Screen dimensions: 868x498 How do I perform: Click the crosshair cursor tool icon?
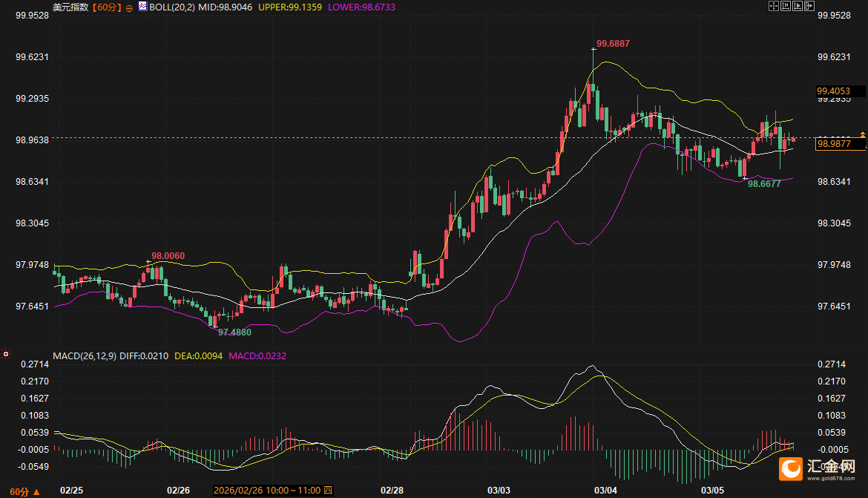pos(773,6)
